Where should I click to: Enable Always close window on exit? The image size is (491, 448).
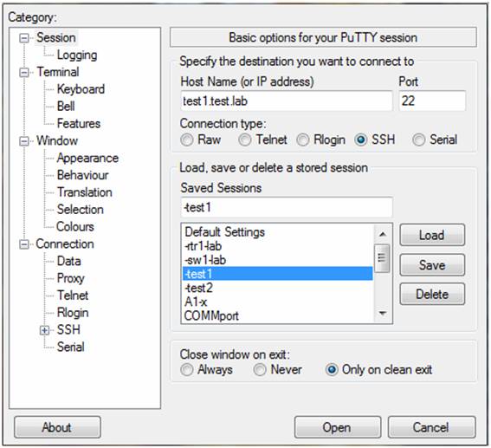pos(187,370)
